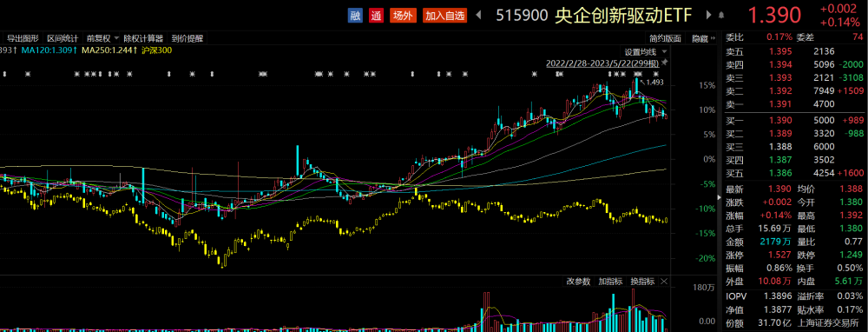Screen dimensions: 868x332
Task: Go to next stock with right arrow
Action: pos(708,15)
